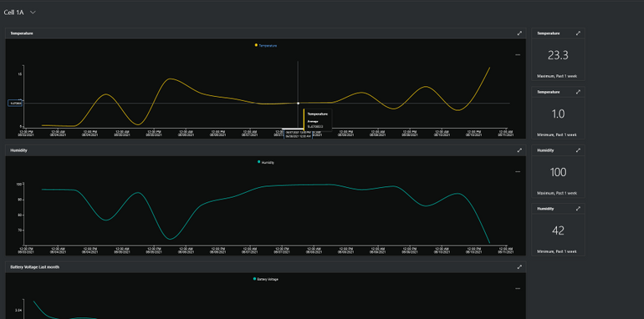Click the 1.0 minimum temperature value
The width and height of the screenshot is (644, 319).
point(558,114)
